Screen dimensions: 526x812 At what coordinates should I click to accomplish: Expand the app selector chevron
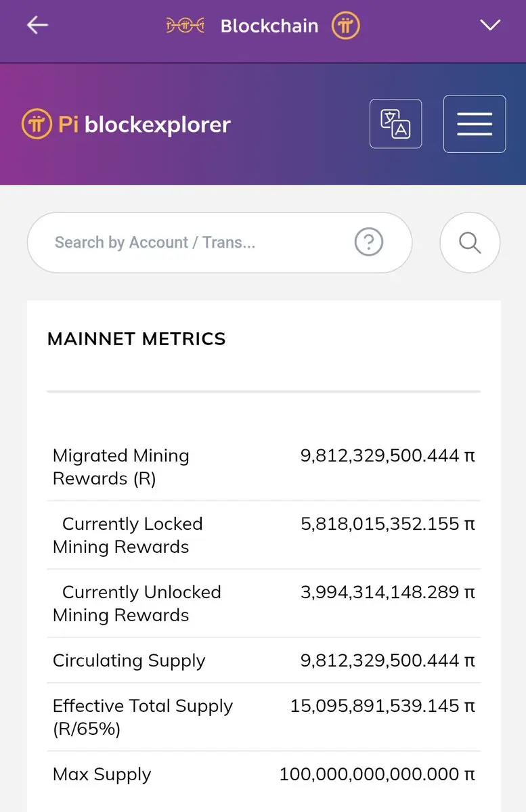(x=489, y=26)
